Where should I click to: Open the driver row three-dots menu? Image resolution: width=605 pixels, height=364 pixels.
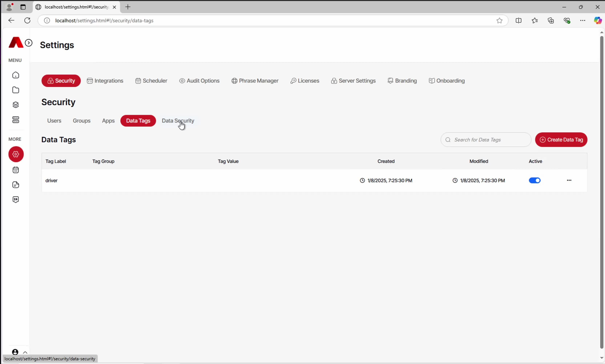[569, 181]
